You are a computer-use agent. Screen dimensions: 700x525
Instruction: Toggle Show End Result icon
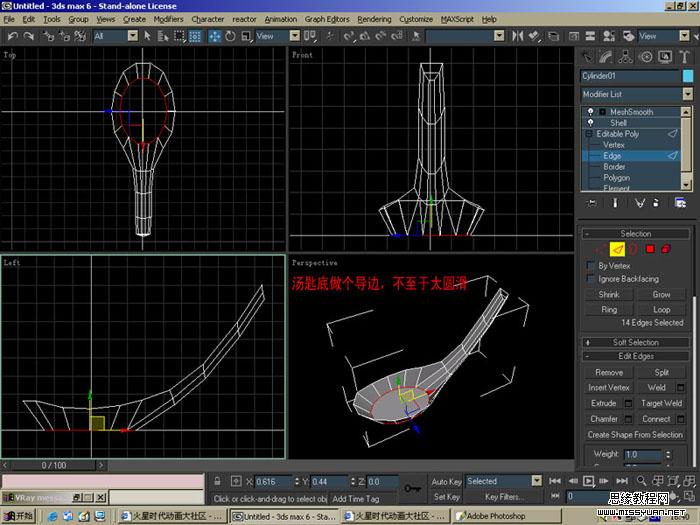[615, 203]
